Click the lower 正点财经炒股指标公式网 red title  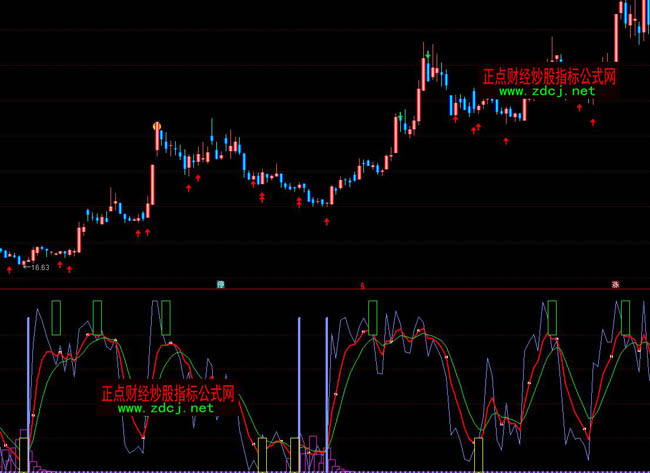click(x=167, y=393)
